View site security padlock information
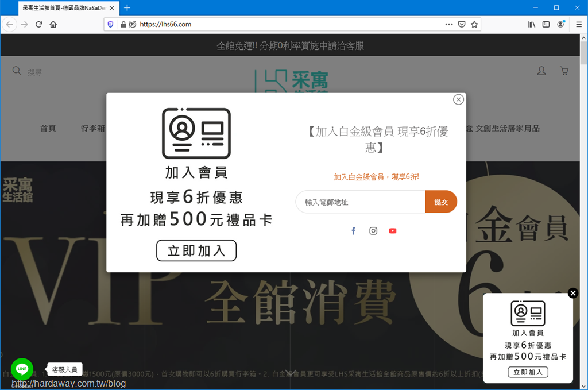This screenshot has height=390, width=588. click(x=123, y=24)
